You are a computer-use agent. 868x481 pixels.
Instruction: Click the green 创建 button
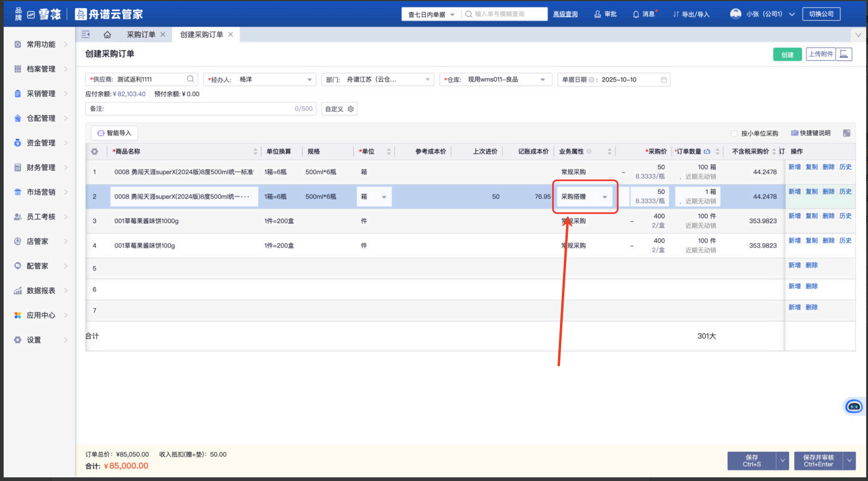point(787,54)
